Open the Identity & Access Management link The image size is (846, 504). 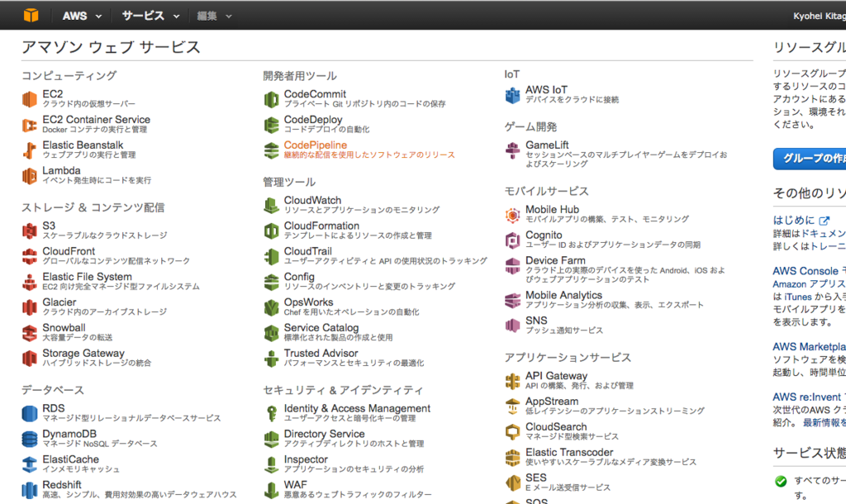click(x=357, y=408)
